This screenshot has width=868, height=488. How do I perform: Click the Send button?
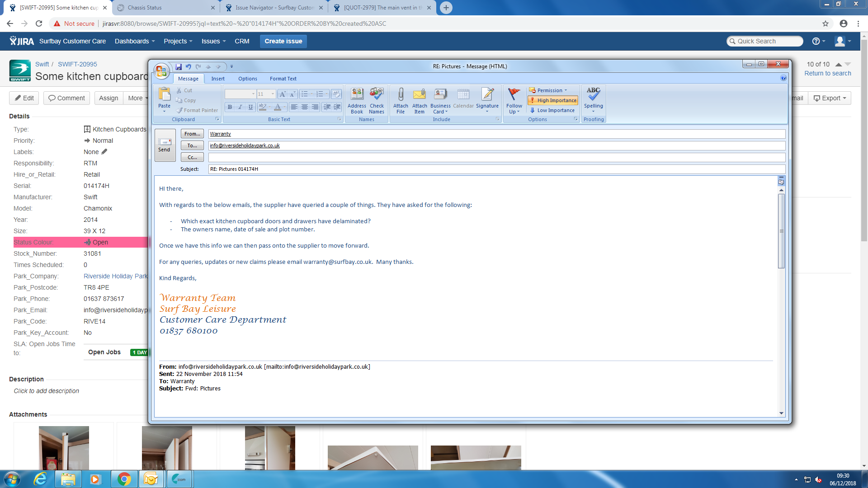point(165,145)
